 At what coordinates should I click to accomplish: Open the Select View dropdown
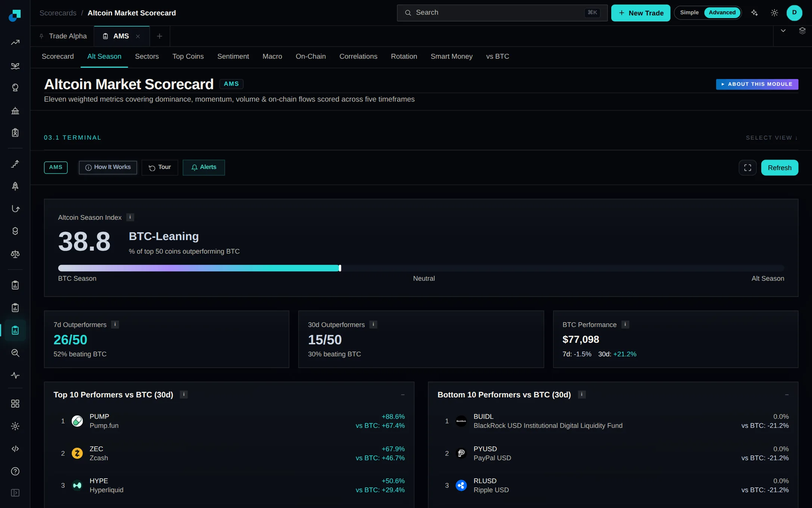tap(772, 138)
